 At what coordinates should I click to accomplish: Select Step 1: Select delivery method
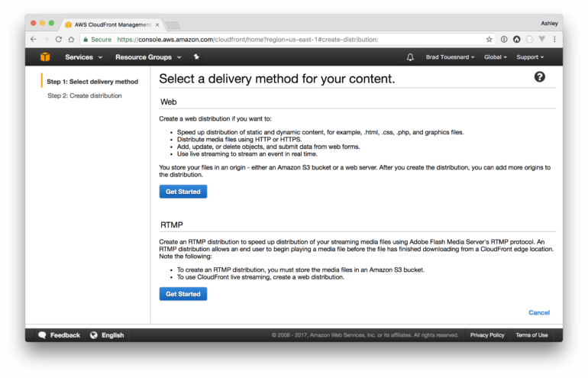click(92, 82)
